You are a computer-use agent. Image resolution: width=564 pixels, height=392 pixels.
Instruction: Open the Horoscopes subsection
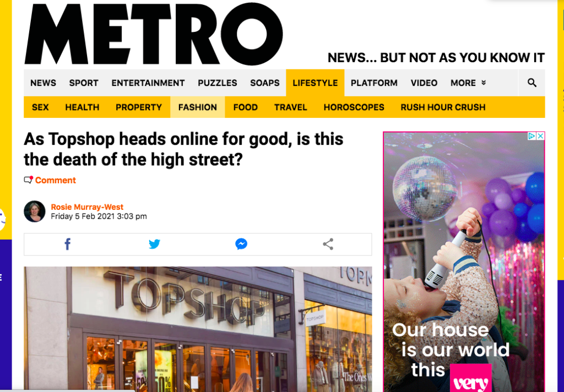pos(354,107)
